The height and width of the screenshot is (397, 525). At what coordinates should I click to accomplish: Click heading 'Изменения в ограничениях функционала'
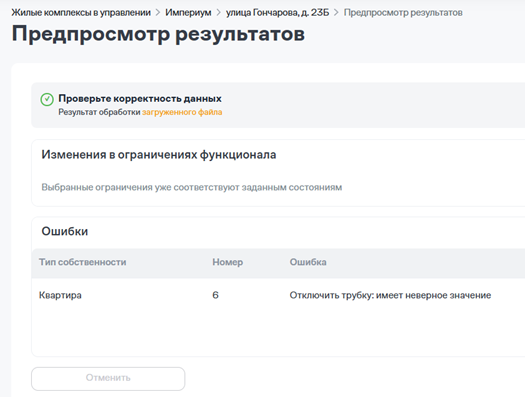[159, 155]
